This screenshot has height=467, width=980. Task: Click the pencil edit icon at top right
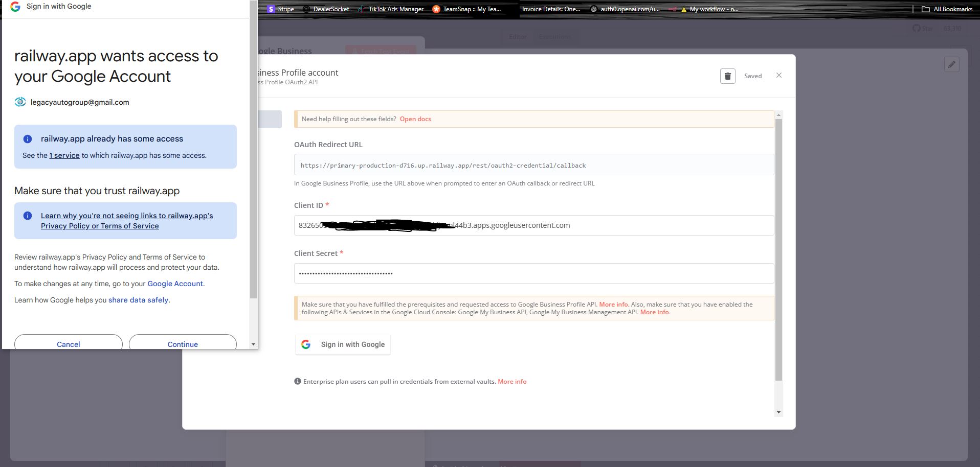click(952, 64)
